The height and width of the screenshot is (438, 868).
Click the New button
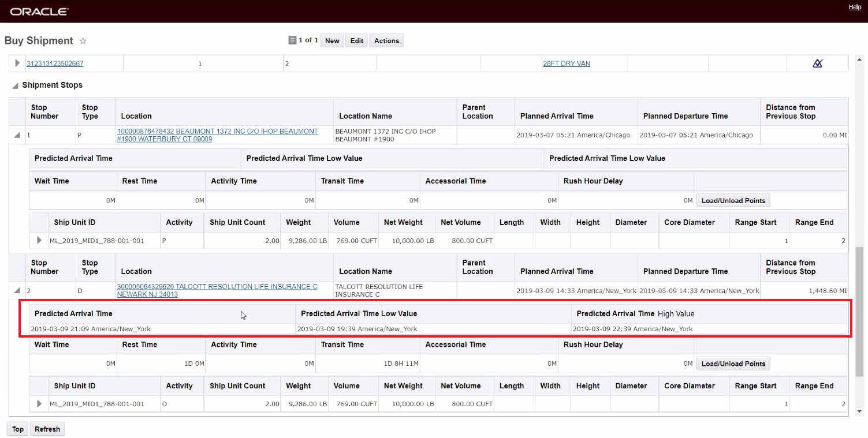click(332, 40)
